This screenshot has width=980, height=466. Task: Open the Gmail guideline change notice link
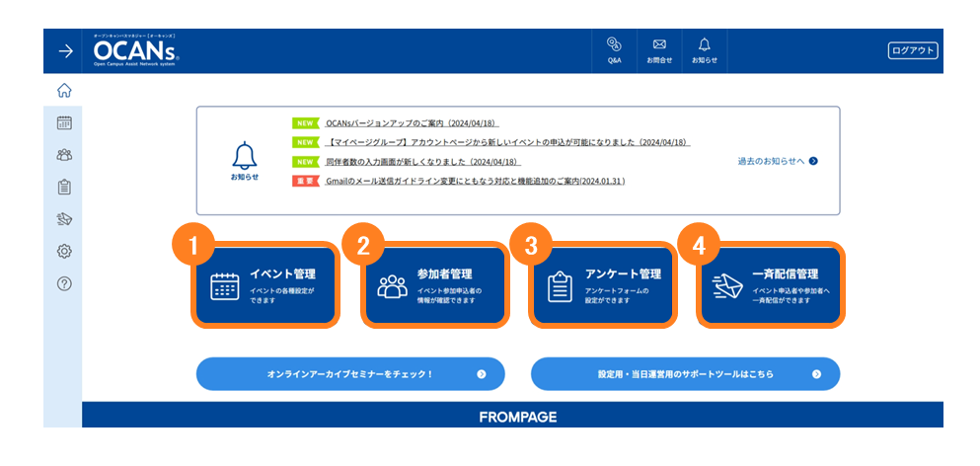[x=476, y=182]
